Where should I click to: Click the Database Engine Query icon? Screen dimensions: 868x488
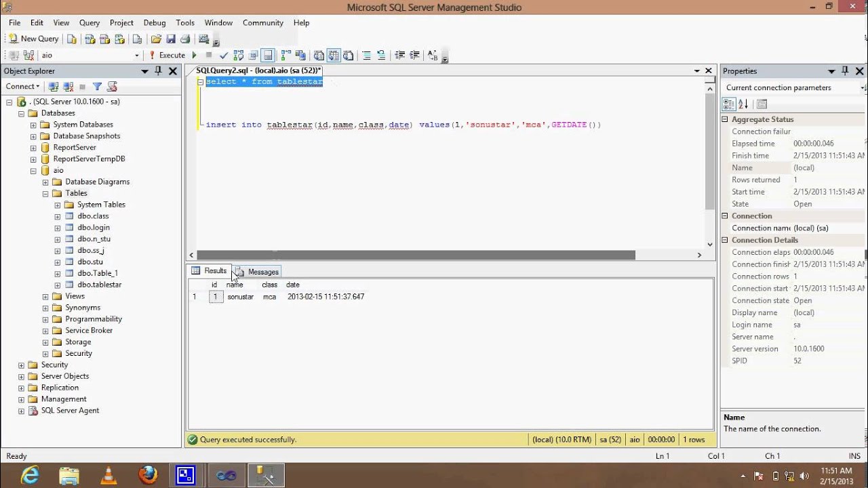point(71,39)
